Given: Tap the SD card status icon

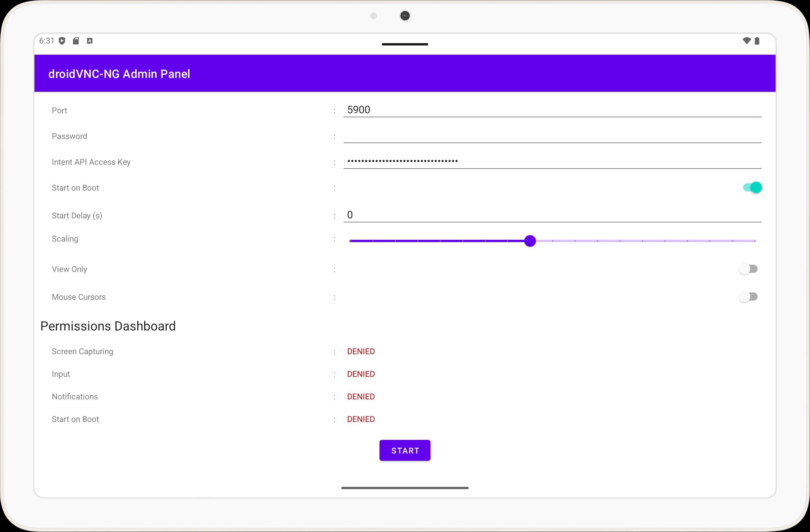Looking at the screenshot, I should [76, 41].
